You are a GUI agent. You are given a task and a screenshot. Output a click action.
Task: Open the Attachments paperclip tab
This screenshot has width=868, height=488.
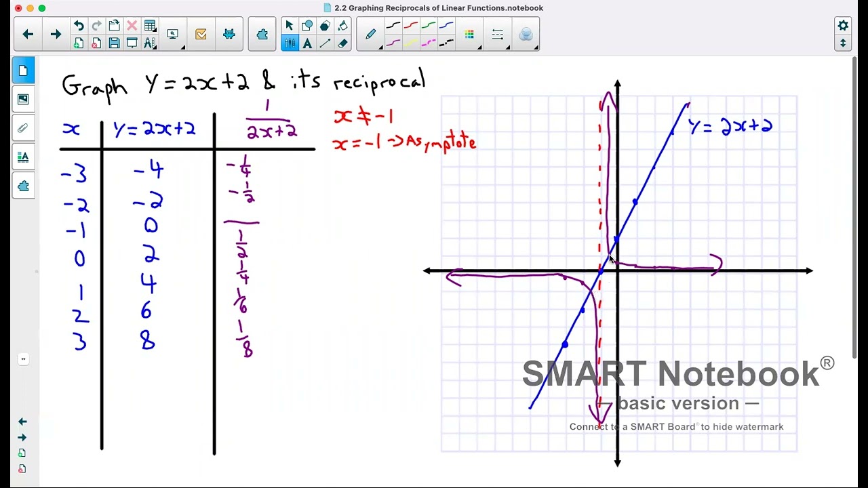(x=23, y=128)
